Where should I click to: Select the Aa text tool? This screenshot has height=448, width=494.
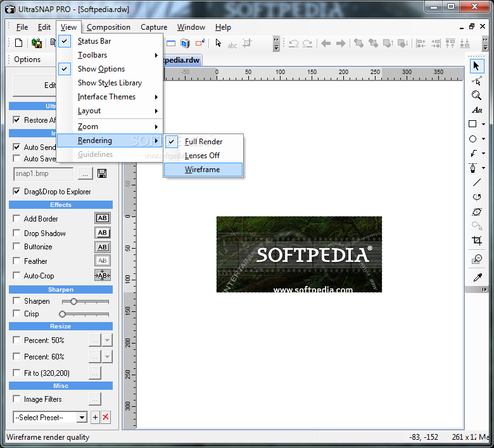click(x=477, y=110)
